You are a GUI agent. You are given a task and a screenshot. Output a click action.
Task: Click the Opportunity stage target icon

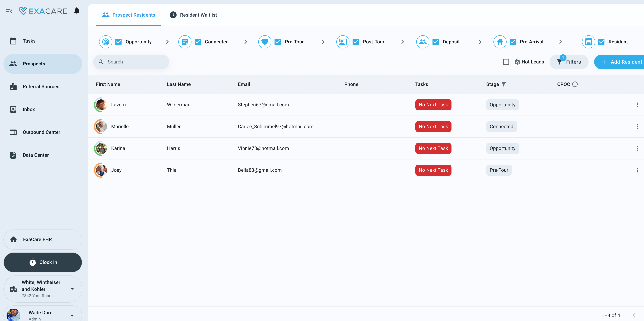[105, 42]
